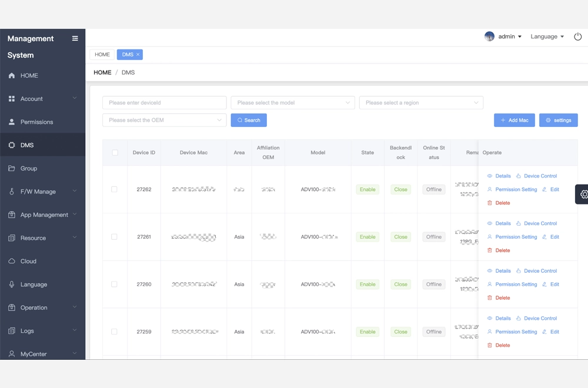The height and width of the screenshot is (388, 588).
Task: Click the Search button
Action: coord(249,120)
